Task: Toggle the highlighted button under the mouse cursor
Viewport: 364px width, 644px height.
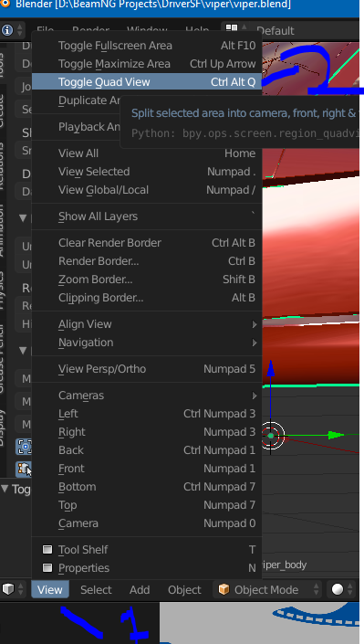Action: (25, 469)
